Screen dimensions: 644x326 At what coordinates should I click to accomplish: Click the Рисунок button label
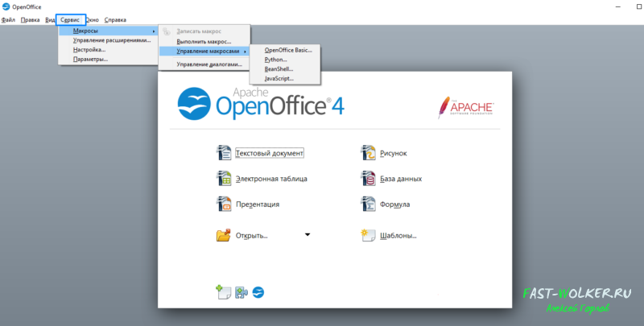pyautogui.click(x=394, y=153)
